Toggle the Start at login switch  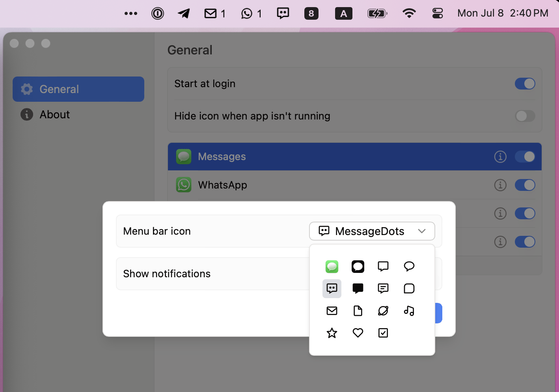(x=525, y=84)
